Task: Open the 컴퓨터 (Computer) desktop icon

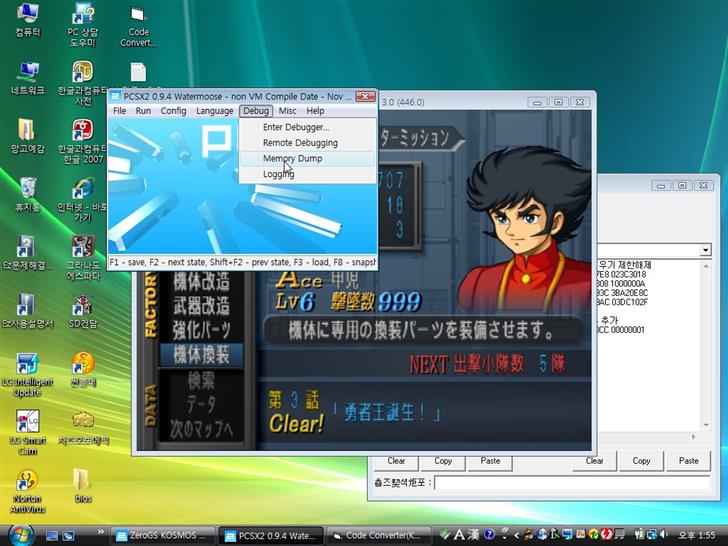Action: coord(27,20)
